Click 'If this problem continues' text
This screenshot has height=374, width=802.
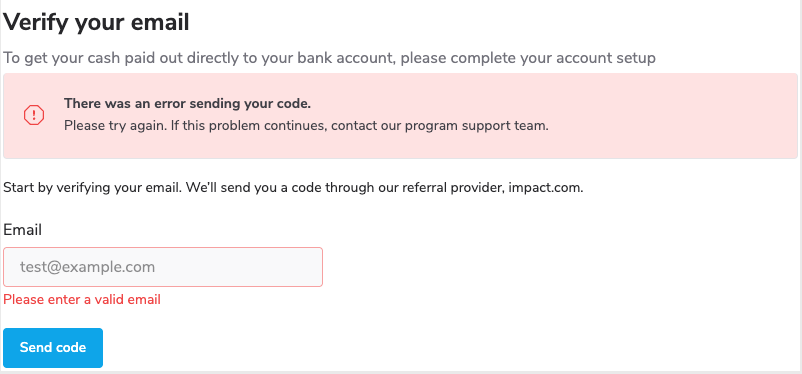pos(248,125)
